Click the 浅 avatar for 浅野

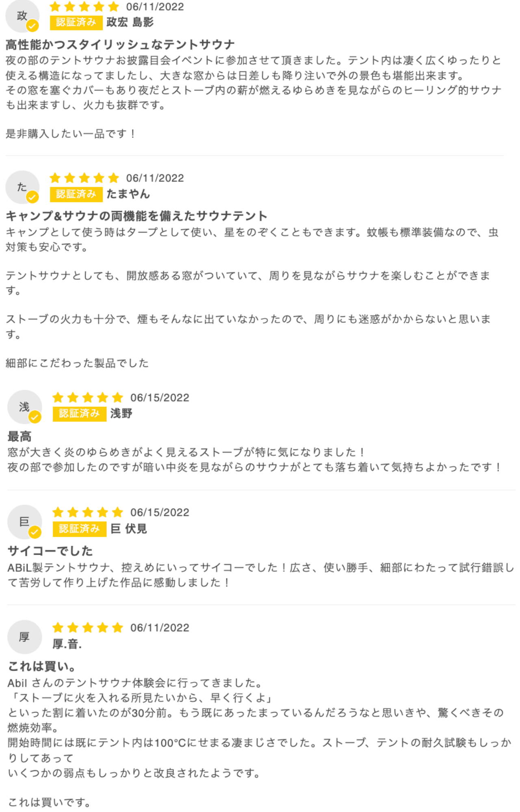click(x=24, y=407)
